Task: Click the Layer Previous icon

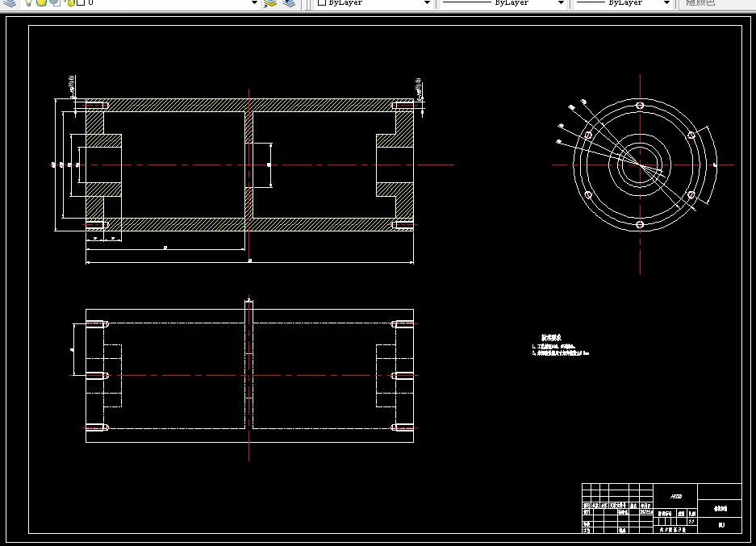Action: [289, 3]
